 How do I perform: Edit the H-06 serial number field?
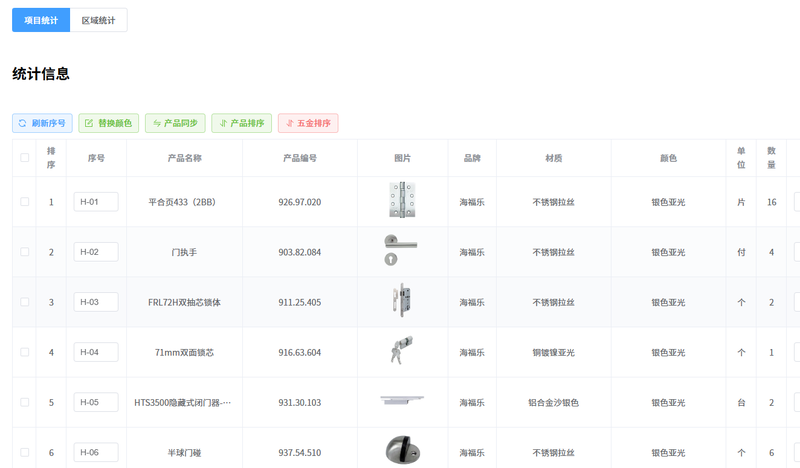96,452
